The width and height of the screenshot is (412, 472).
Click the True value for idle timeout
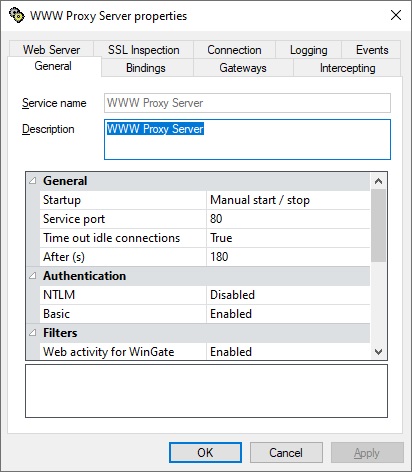[x=221, y=238]
